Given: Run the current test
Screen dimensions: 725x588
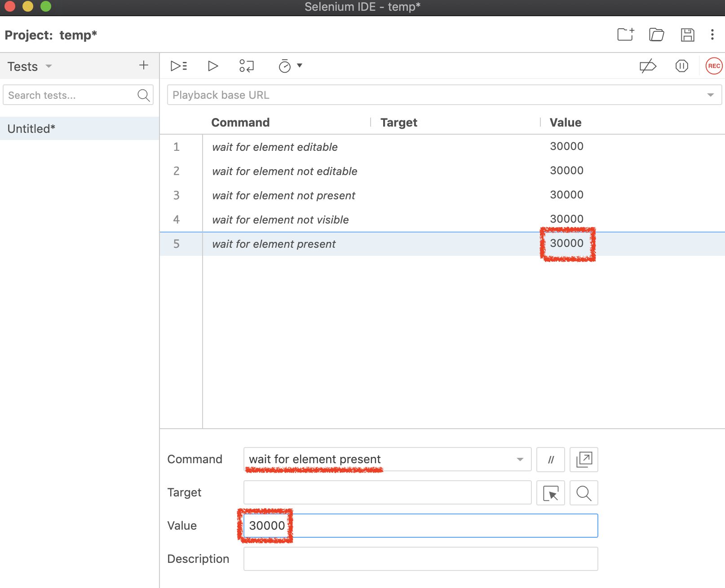Looking at the screenshot, I should 213,66.
